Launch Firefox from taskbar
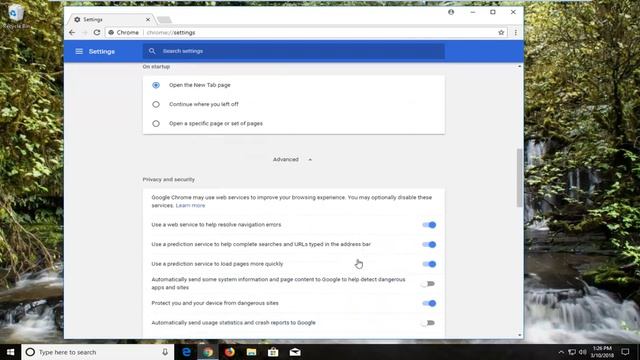The height and width of the screenshot is (360, 640). tap(230, 352)
